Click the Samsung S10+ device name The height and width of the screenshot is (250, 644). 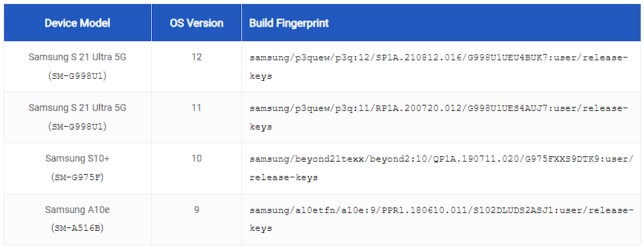coord(78,158)
